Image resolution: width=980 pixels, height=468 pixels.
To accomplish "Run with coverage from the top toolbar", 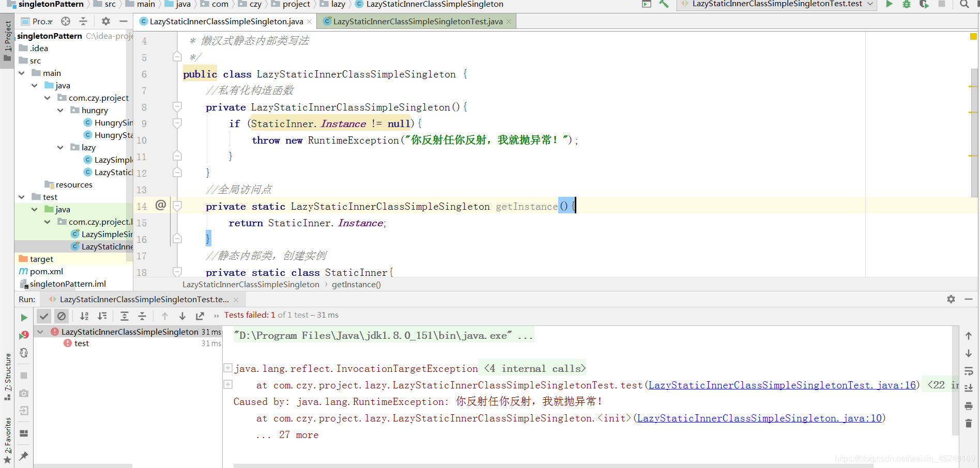I will click(924, 4).
